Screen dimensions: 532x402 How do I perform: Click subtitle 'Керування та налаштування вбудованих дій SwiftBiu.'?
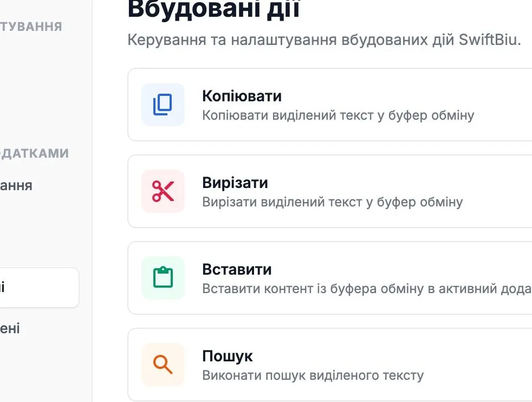(x=324, y=40)
